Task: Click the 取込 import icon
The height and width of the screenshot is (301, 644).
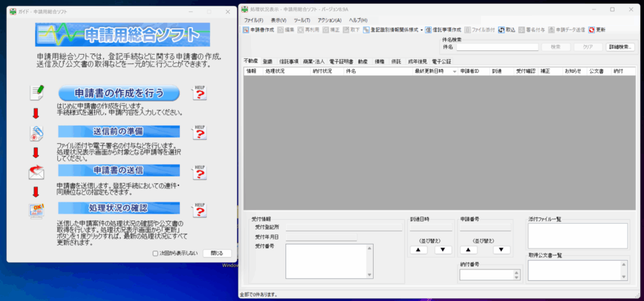Action: coord(501,30)
